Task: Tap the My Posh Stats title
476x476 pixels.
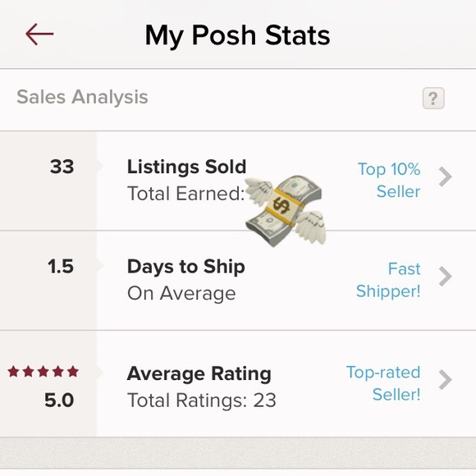Action: pyautogui.click(x=238, y=35)
